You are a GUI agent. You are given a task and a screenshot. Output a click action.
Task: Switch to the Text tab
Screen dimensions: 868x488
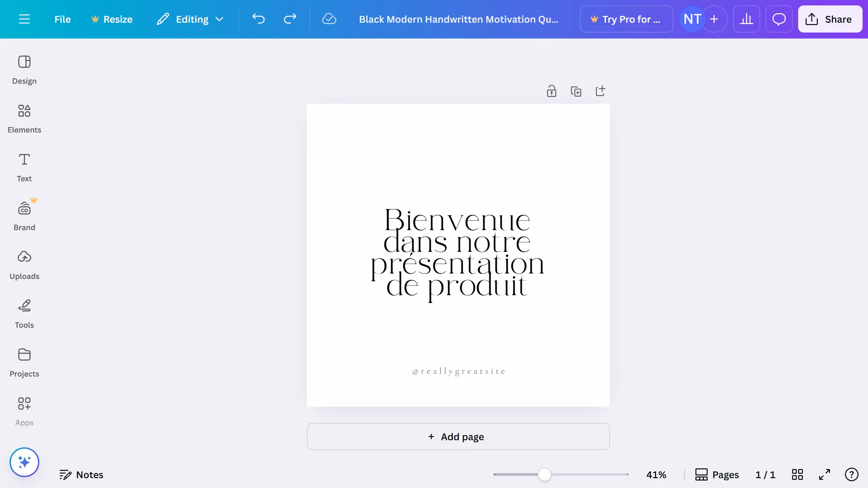point(24,167)
